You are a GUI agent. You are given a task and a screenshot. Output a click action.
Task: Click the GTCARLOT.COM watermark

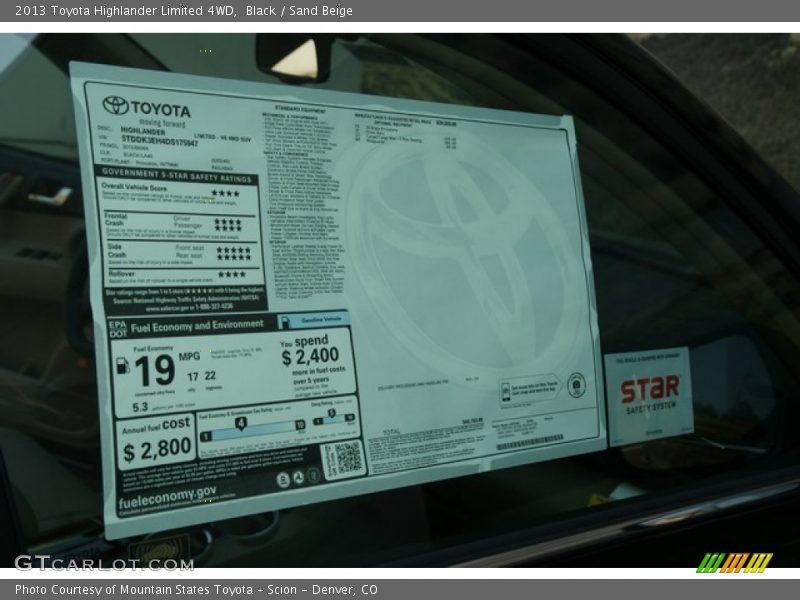coord(103,564)
